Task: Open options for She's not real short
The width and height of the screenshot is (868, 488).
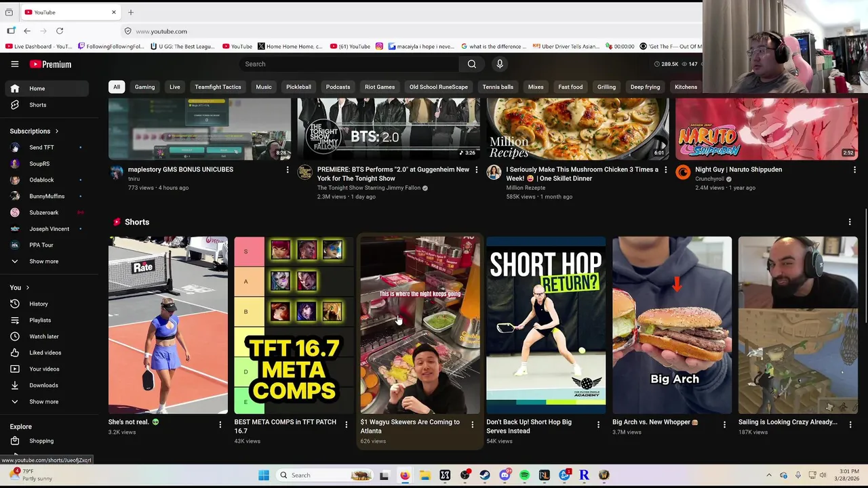Action: (220, 424)
